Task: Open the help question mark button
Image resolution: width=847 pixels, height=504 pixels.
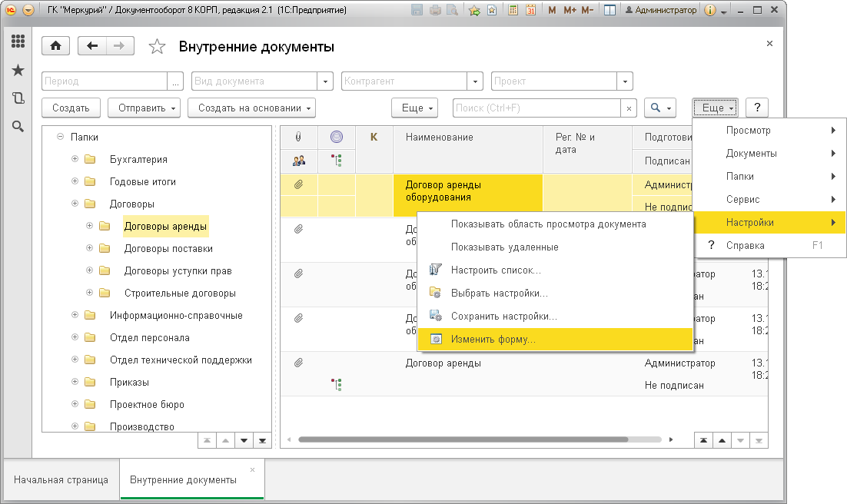Action: (x=757, y=108)
